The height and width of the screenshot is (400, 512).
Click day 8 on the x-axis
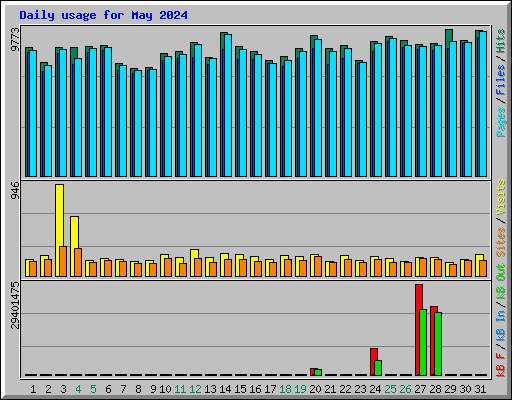coord(138,389)
